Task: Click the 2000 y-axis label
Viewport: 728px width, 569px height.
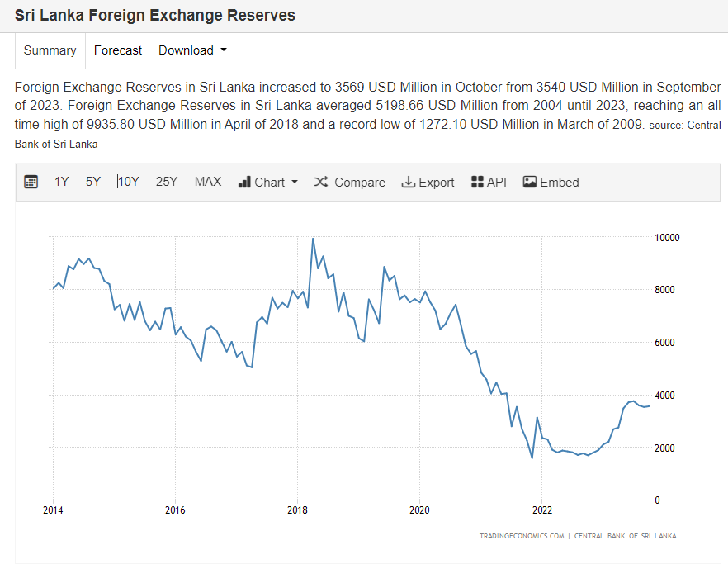Action: [x=664, y=448]
